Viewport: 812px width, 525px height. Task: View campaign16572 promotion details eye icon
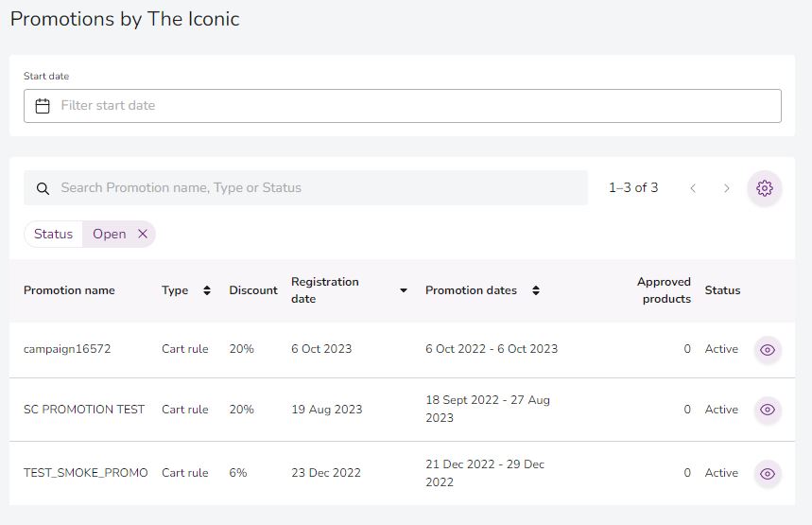(768, 350)
